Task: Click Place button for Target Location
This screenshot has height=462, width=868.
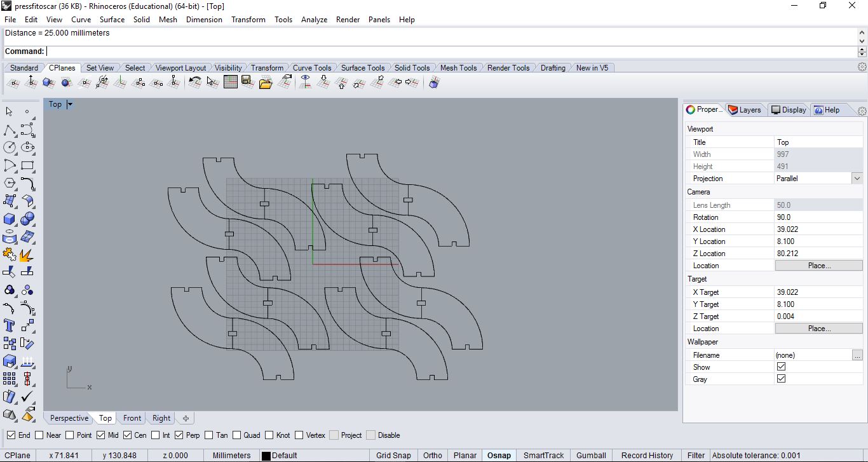Action: pyautogui.click(x=819, y=329)
